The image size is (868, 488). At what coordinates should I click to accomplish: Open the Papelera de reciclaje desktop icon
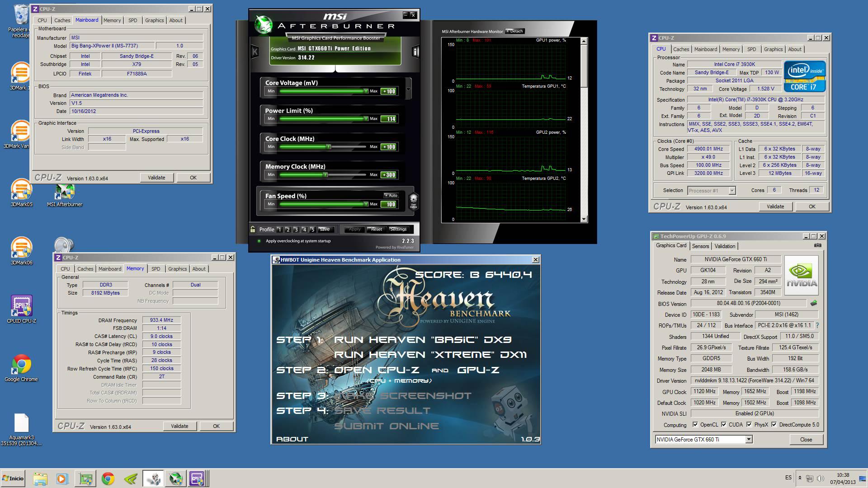click(x=21, y=20)
